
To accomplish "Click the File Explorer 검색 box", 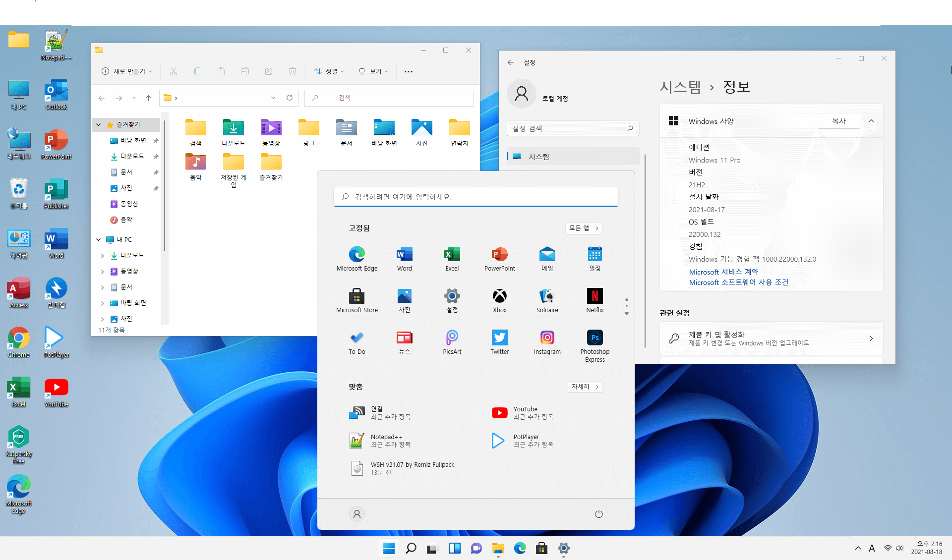I will tap(389, 98).
